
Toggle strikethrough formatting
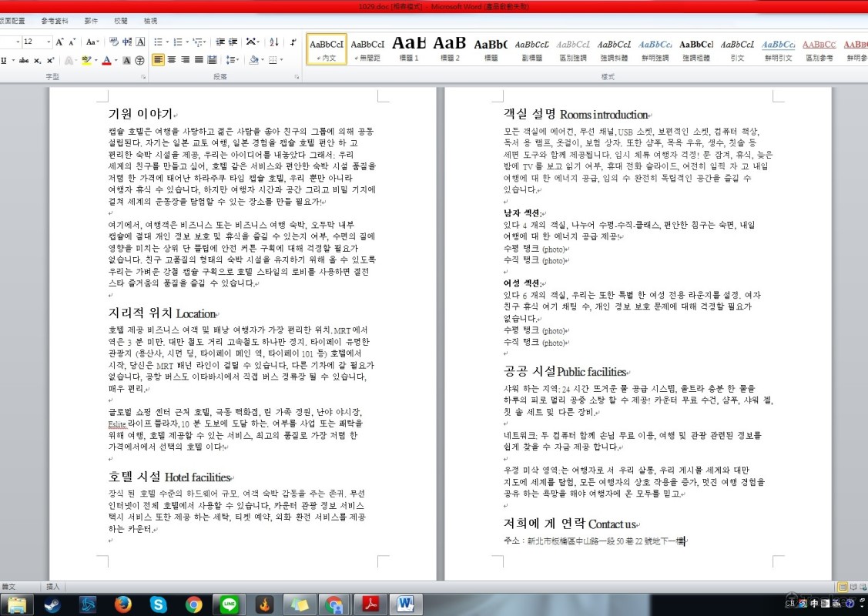(23, 60)
